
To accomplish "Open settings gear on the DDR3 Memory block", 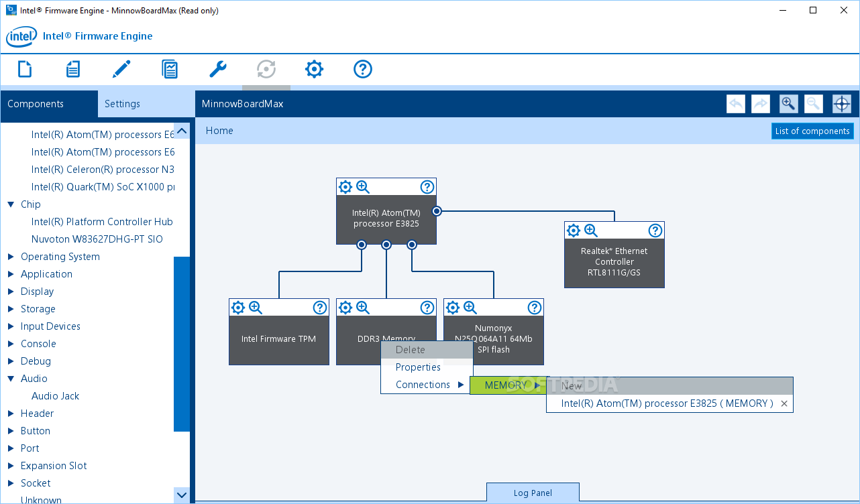I will [x=345, y=308].
